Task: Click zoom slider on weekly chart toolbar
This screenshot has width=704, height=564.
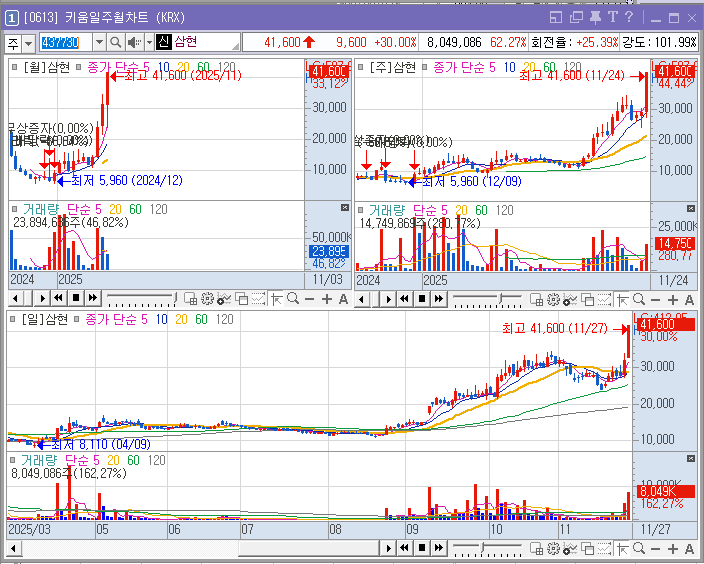Action: click(487, 300)
